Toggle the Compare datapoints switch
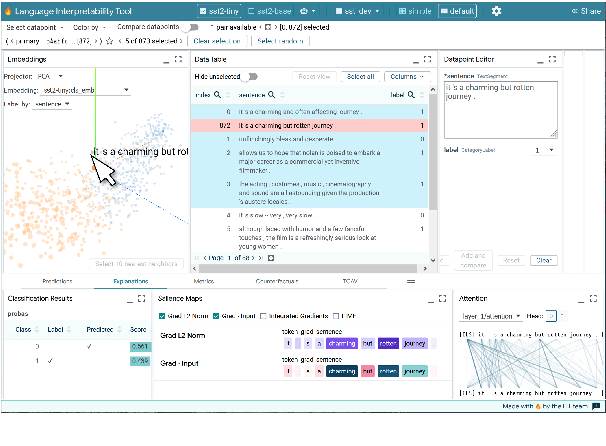 coord(191,27)
